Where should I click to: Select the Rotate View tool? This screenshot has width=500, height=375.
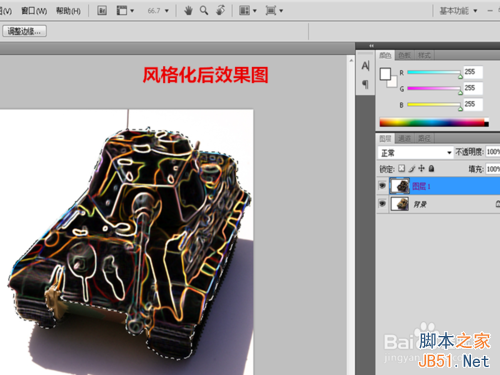tap(220, 11)
